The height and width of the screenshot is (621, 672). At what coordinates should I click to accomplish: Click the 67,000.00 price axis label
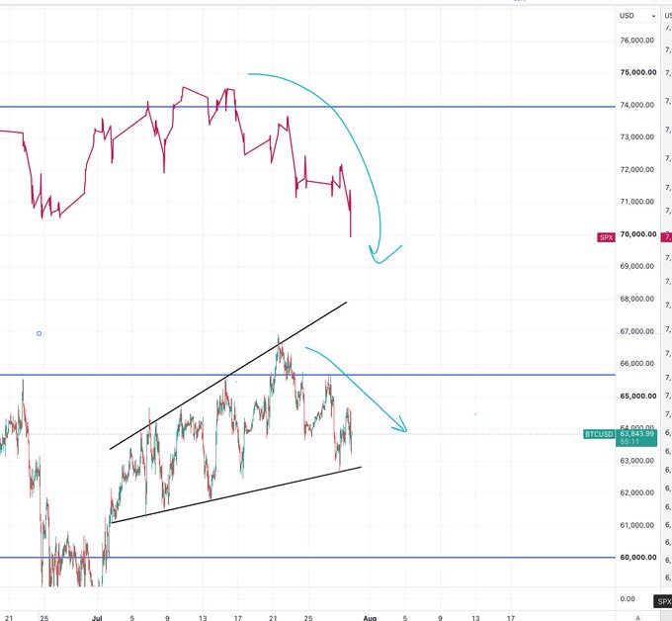click(x=636, y=331)
